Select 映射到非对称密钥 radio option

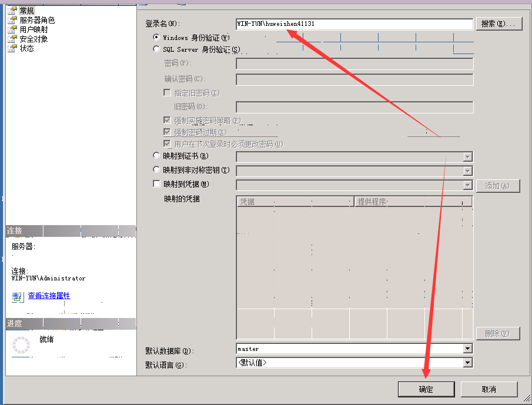(x=156, y=170)
